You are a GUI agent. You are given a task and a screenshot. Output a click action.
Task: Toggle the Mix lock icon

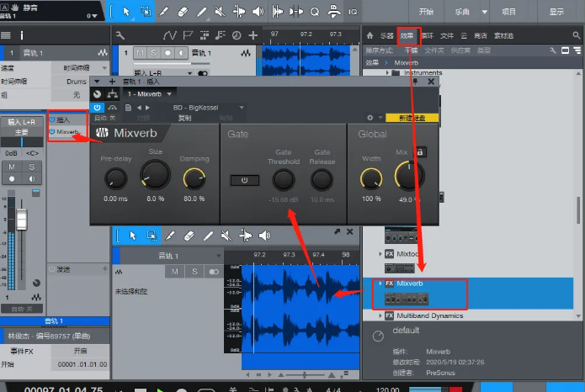(420, 152)
